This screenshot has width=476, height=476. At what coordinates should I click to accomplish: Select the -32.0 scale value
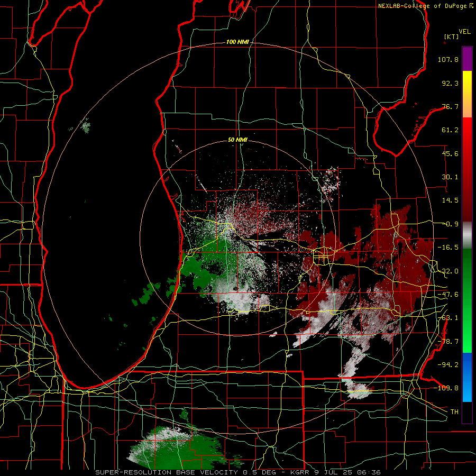(448, 271)
